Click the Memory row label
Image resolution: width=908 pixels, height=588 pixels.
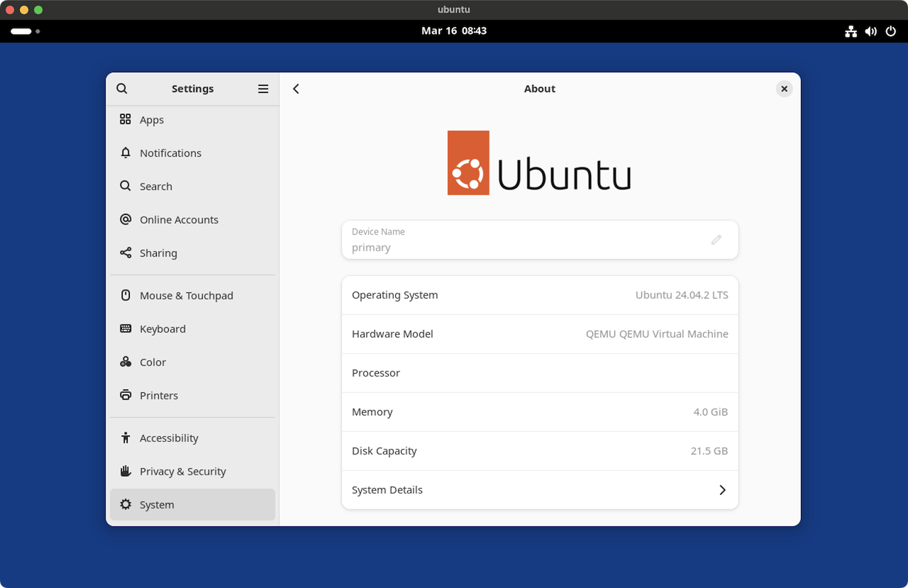pos(372,412)
